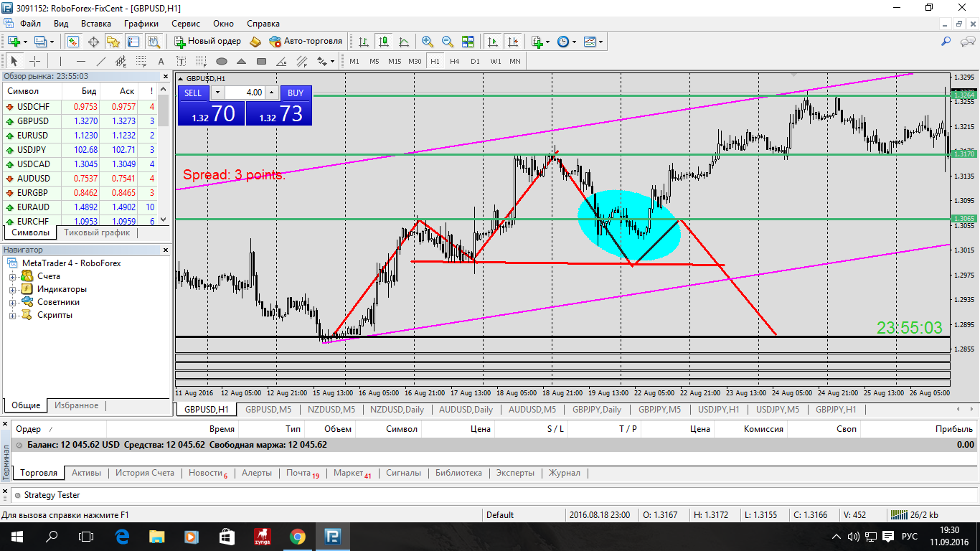Open the Indicators list icon
980x551 pixels.
pos(537,42)
